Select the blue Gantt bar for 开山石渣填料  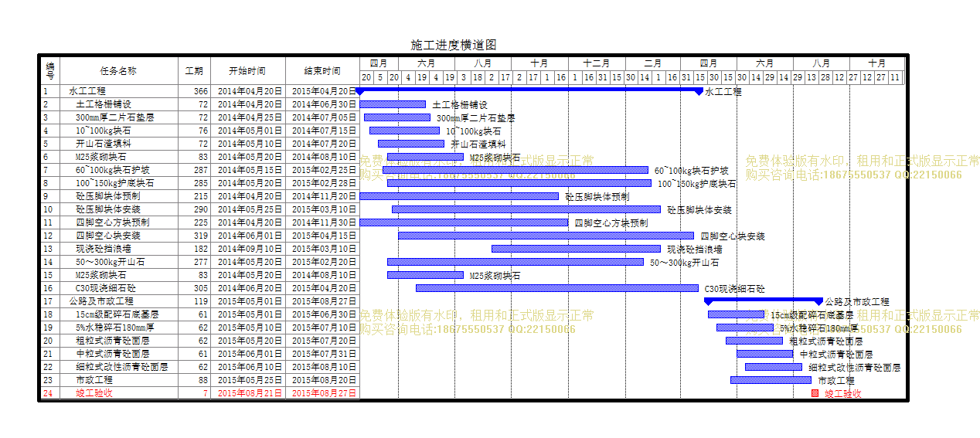click(x=411, y=144)
